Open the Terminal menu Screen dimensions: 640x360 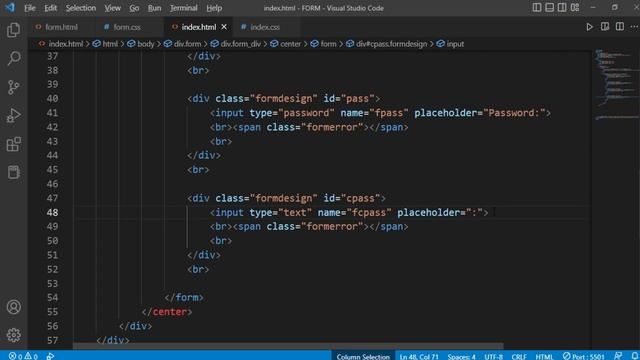coord(183,8)
